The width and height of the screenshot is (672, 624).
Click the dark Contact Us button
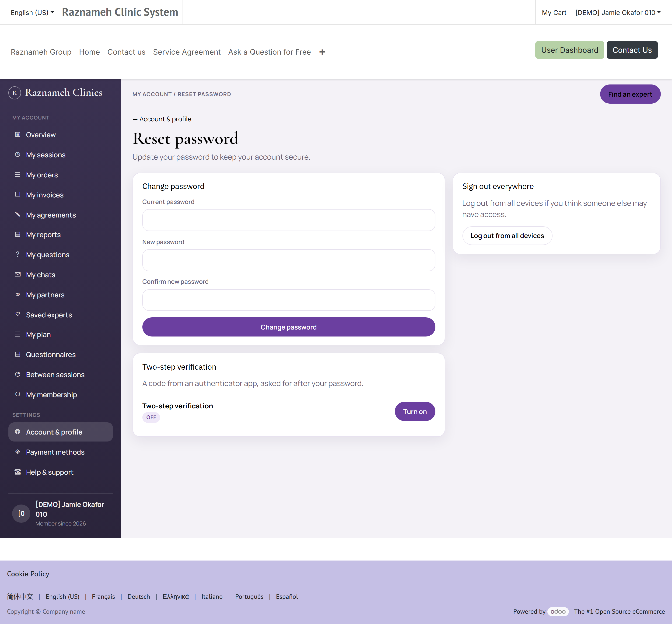click(x=632, y=50)
